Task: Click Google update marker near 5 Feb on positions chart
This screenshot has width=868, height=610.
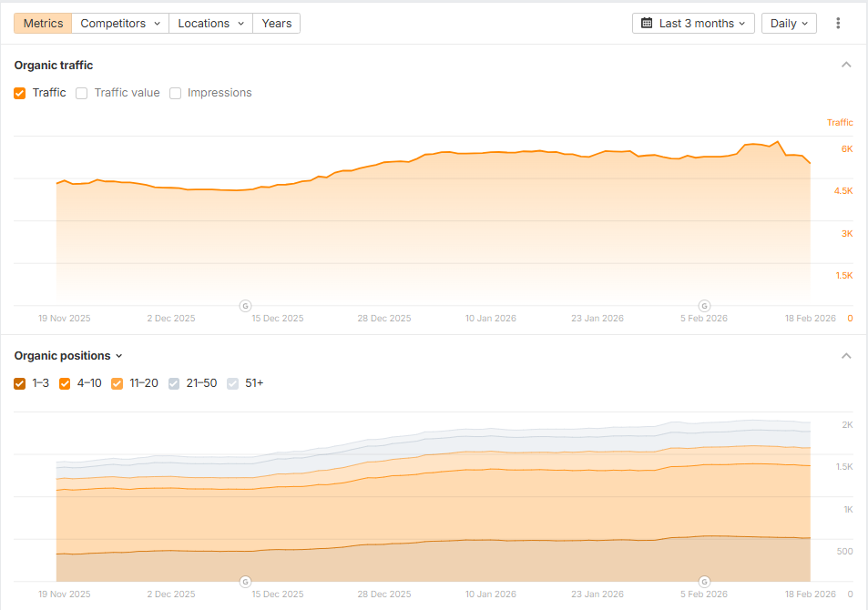Action: pyautogui.click(x=704, y=581)
